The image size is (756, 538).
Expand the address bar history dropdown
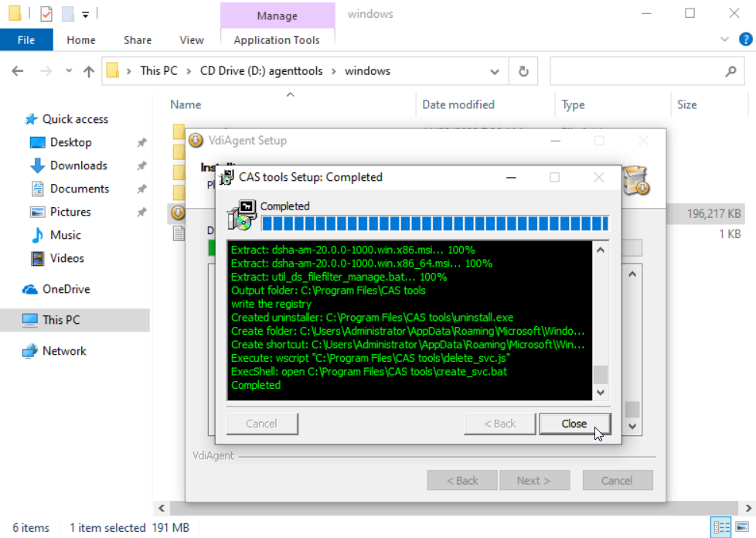(494, 71)
